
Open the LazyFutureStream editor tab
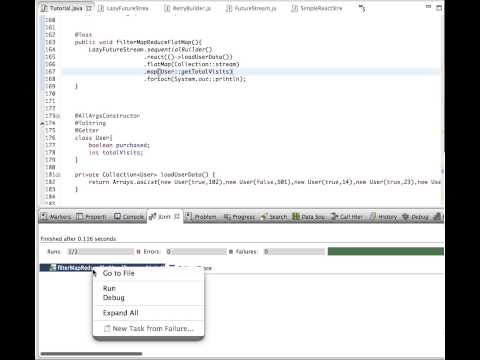pos(123,8)
